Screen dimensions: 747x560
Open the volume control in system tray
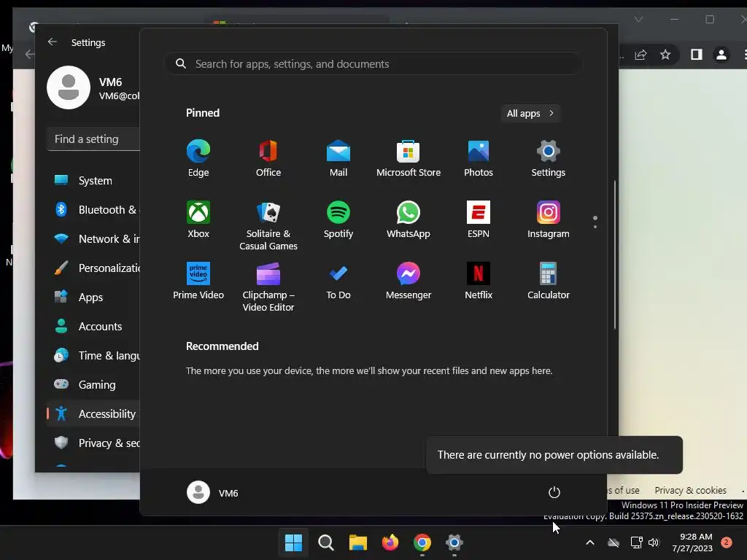point(654,542)
